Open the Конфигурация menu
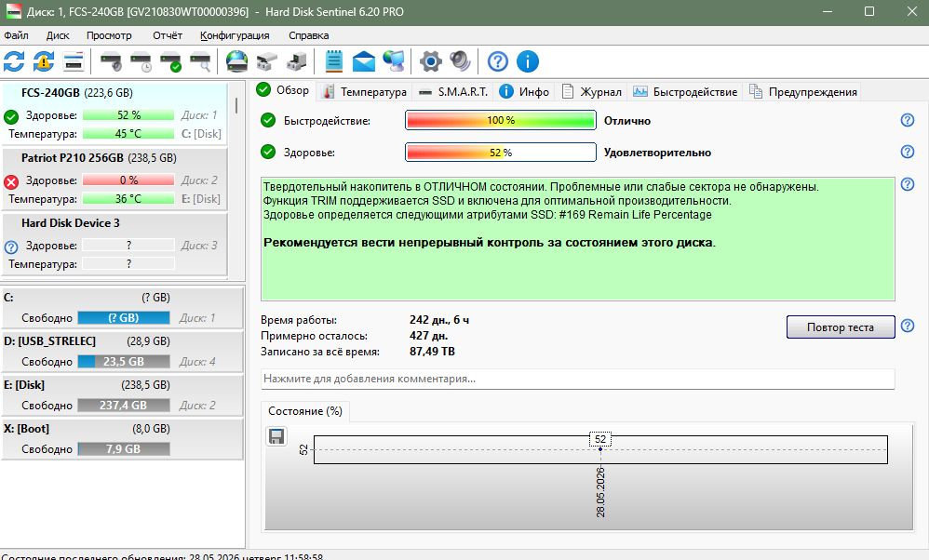Viewport: 929px width, 560px height. (235, 35)
